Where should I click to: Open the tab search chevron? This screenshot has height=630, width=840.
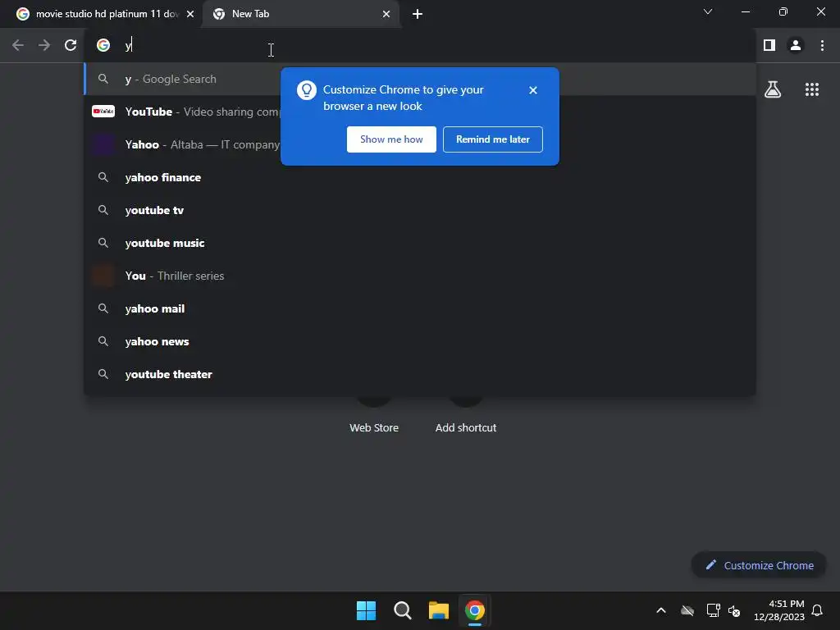[708, 11]
